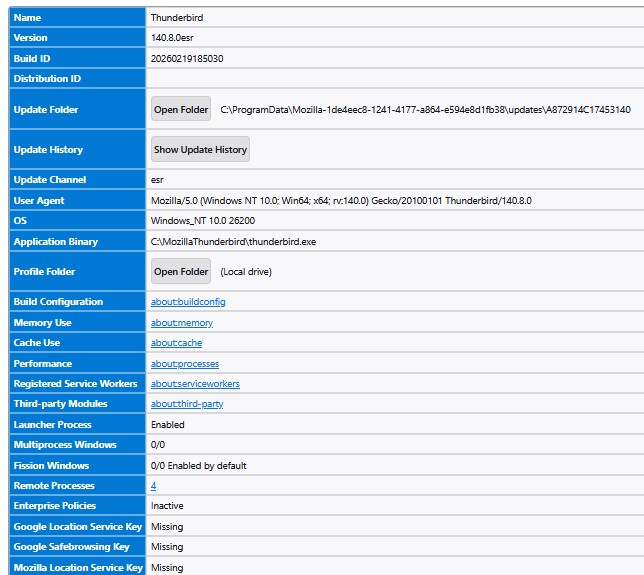Open the Update Folder via Open Folder button

click(x=181, y=109)
